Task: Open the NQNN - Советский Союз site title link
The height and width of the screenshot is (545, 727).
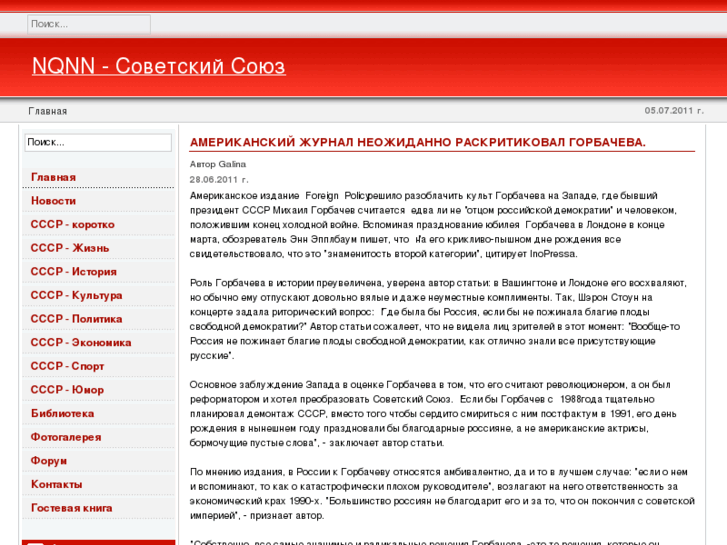Action: (159, 66)
